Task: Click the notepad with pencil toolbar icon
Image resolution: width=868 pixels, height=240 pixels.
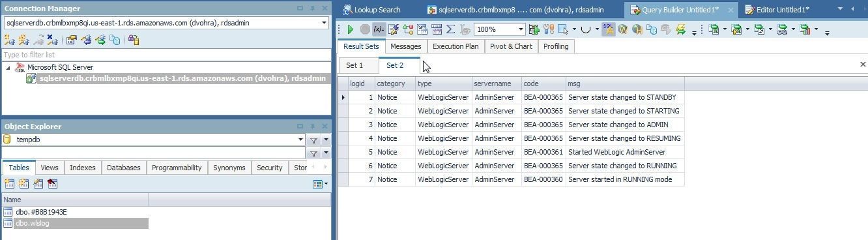Action: point(394,29)
